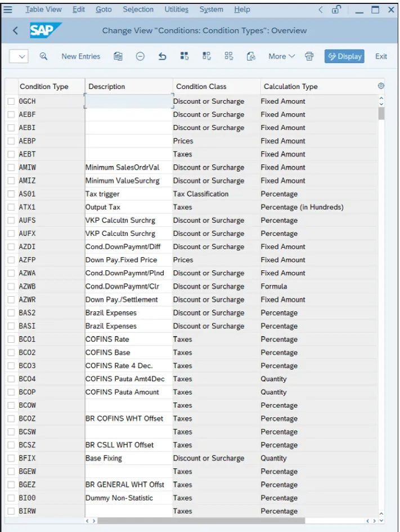400x532 pixels.
Task: Click the scroll-up arrow of table scrollbar
Action: 381,99
